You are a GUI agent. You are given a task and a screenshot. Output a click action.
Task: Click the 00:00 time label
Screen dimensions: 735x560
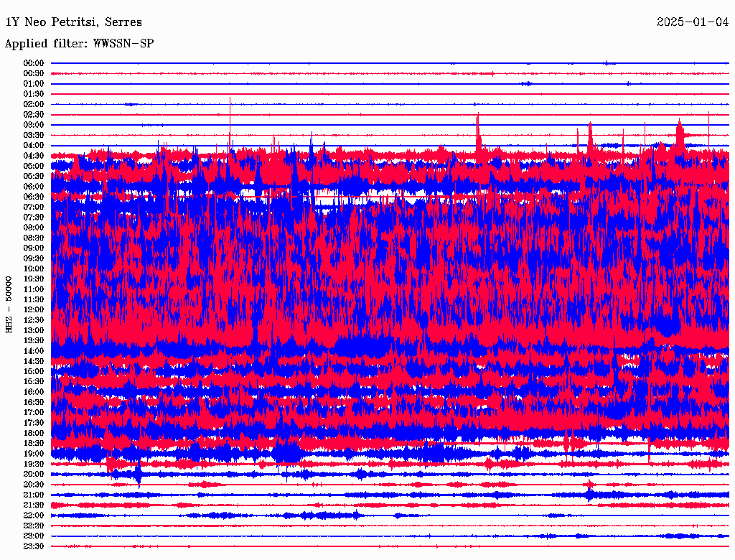pos(34,63)
